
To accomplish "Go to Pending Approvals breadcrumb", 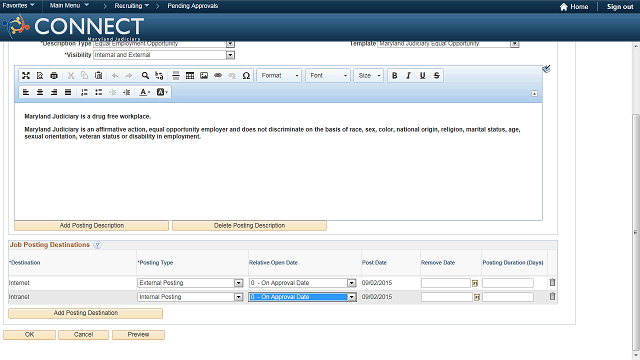I will click(193, 6).
